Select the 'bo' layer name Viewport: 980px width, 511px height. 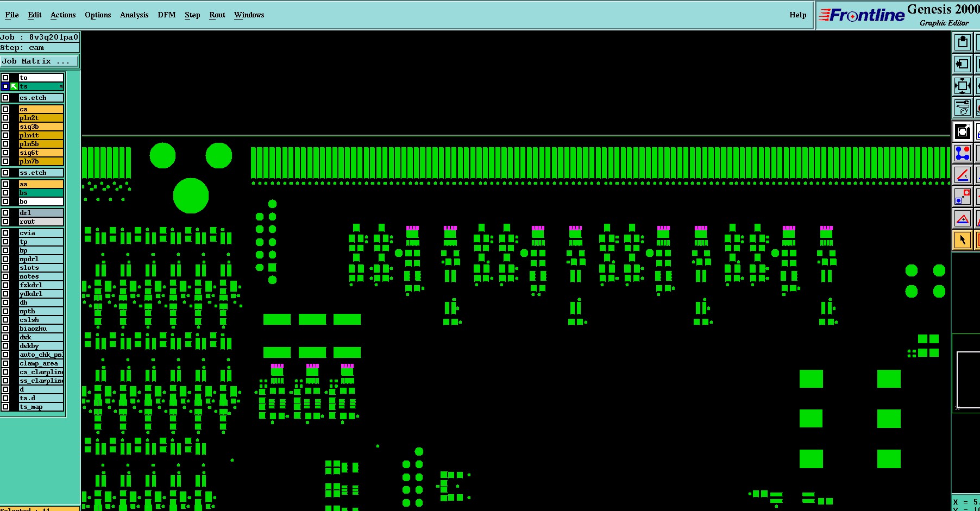coord(41,201)
